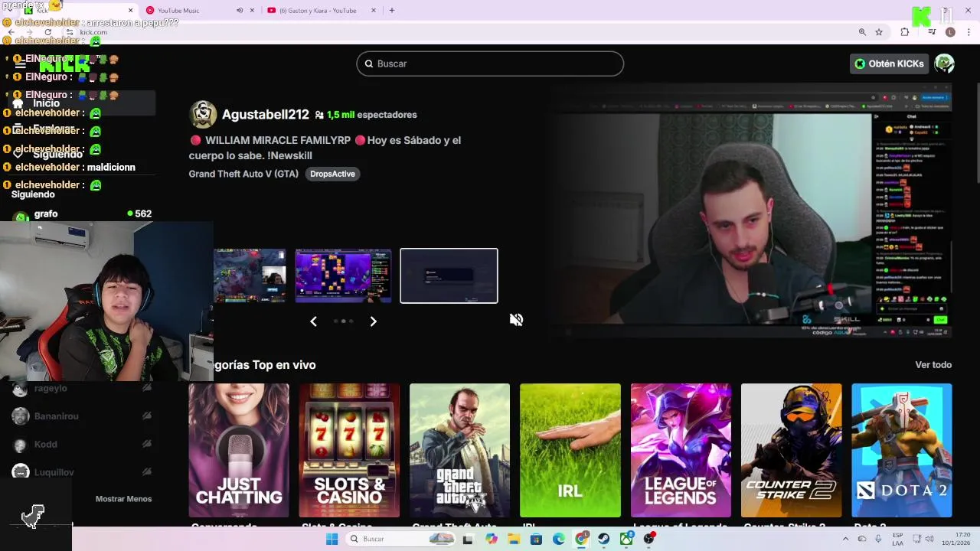Click the Kick search field Buscar
Viewport: 980px width, 551px height.
(490, 64)
